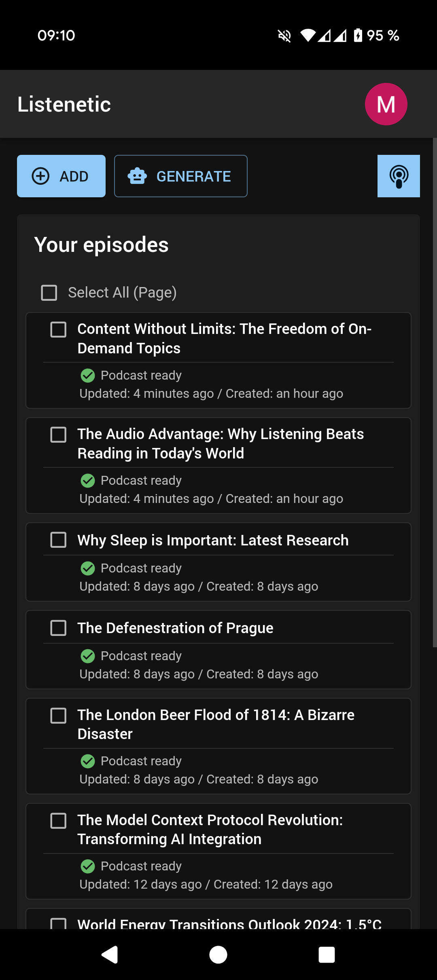437x980 pixels.
Task: Check the Defenestration of Prague episode checkbox
Action: coord(58,628)
